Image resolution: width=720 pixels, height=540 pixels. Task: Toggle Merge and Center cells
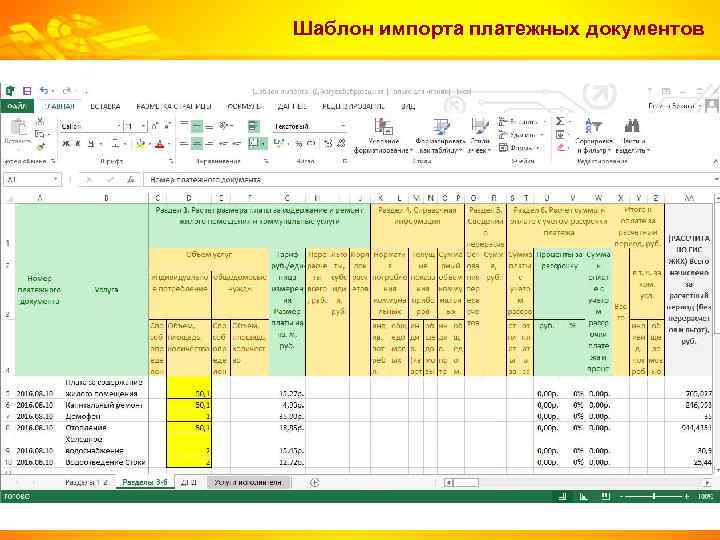[255, 144]
